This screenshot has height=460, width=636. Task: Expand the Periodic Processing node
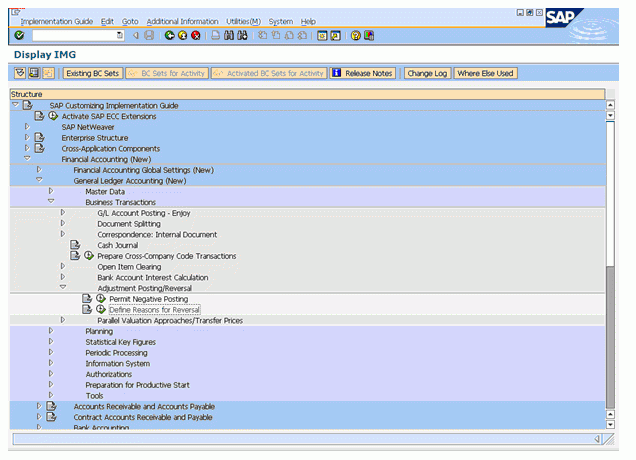(51, 352)
